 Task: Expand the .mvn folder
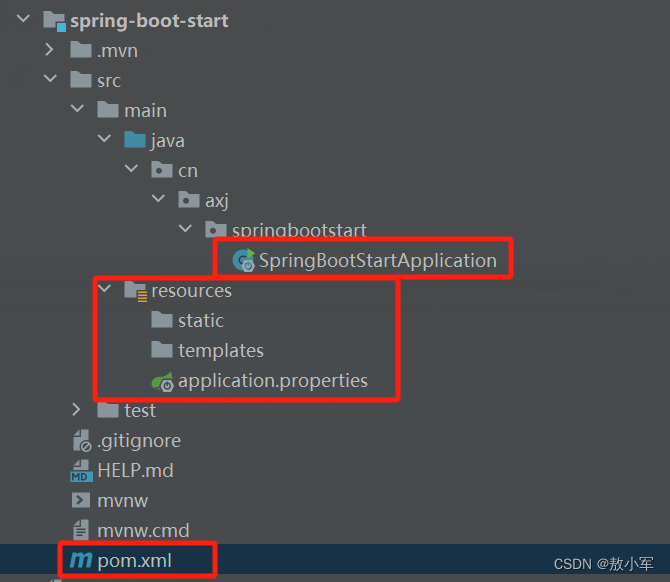coord(49,50)
